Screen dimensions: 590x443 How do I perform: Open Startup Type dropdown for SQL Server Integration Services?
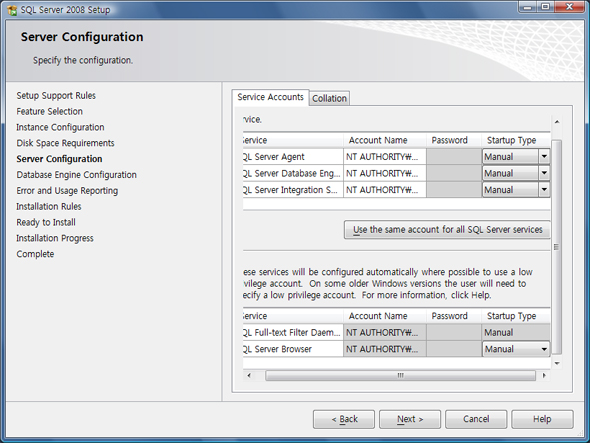[x=544, y=190]
